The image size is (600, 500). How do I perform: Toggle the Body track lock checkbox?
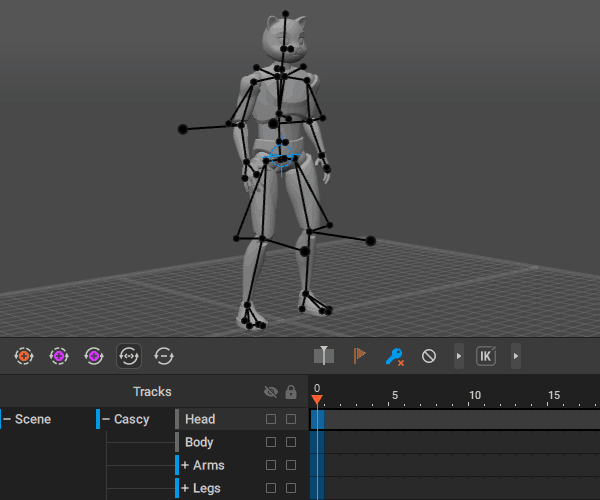coord(291,442)
